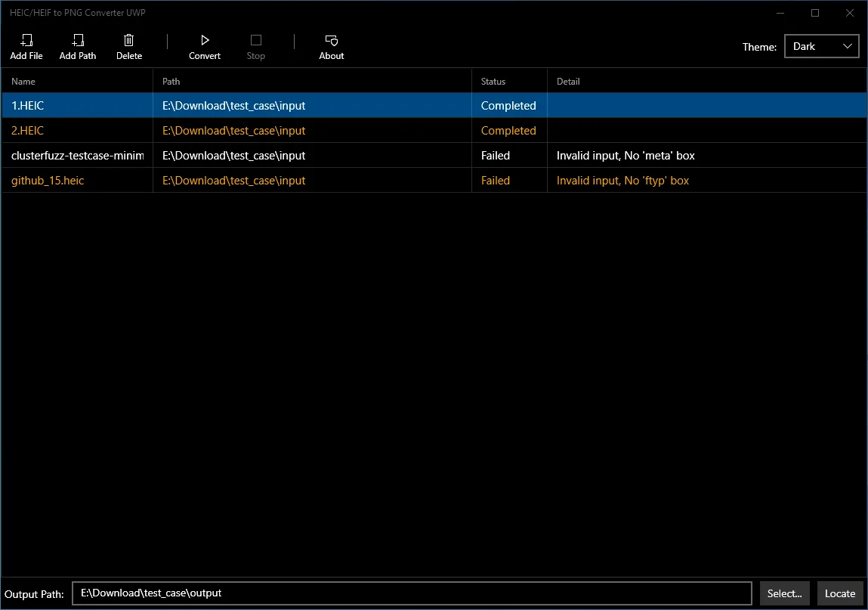This screenshot has height=610, width=868.
Task: Click the path cell of github_15.heic row
Action: [312, 181]
